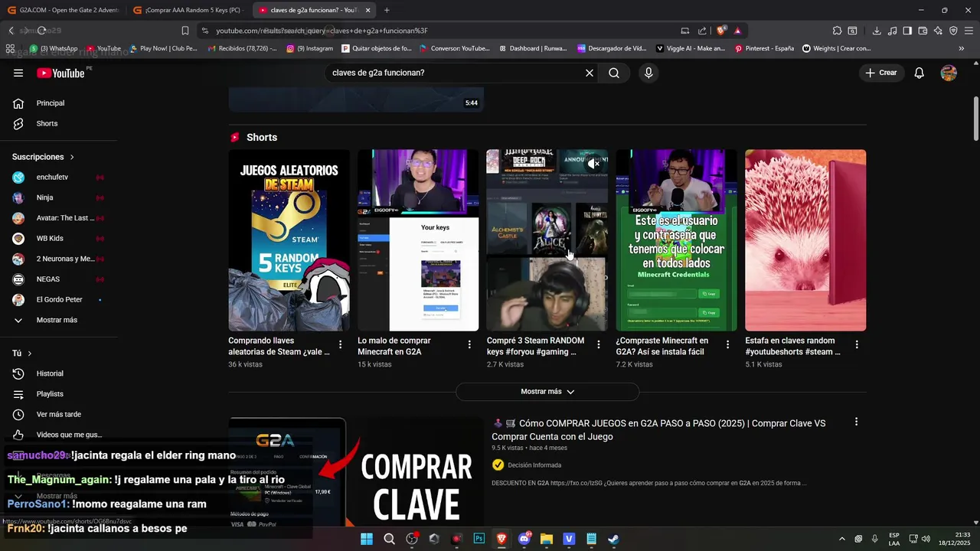Open Short 'Compré 3 Steam RANDOM keys'
Viewport: 980px width, 551px height.
click(x=547, y=240)
